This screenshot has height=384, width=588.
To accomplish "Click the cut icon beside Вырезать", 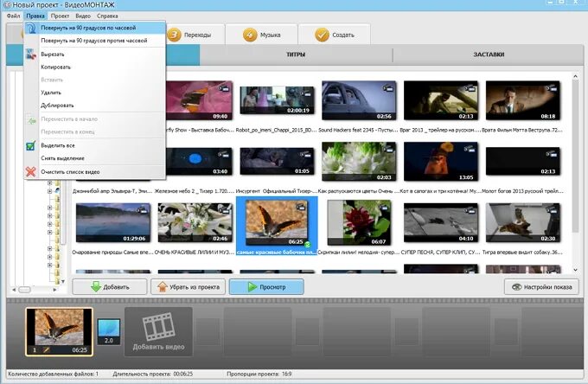I will point(31,54).
